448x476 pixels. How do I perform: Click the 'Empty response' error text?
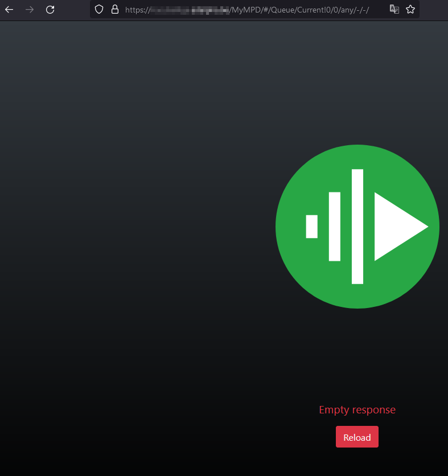click(357, 410)
